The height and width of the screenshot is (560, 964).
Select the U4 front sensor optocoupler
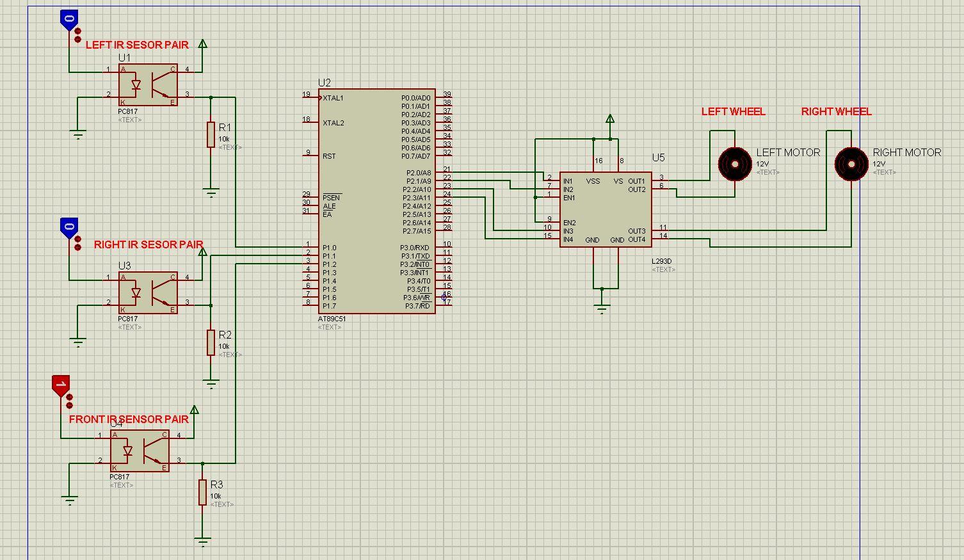pyautogui.click(x=140, y=450)
